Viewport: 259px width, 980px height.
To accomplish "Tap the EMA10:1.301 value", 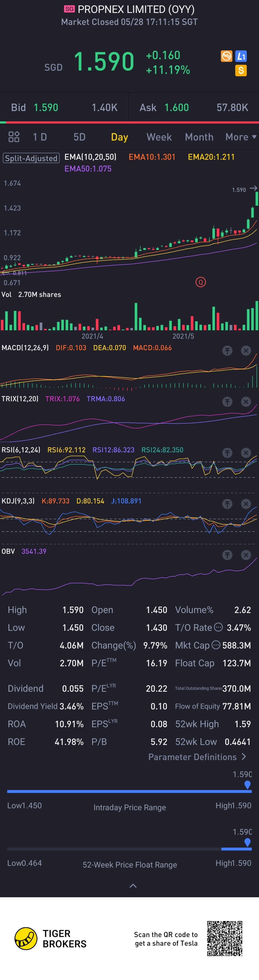I will (x=152, y=157).
